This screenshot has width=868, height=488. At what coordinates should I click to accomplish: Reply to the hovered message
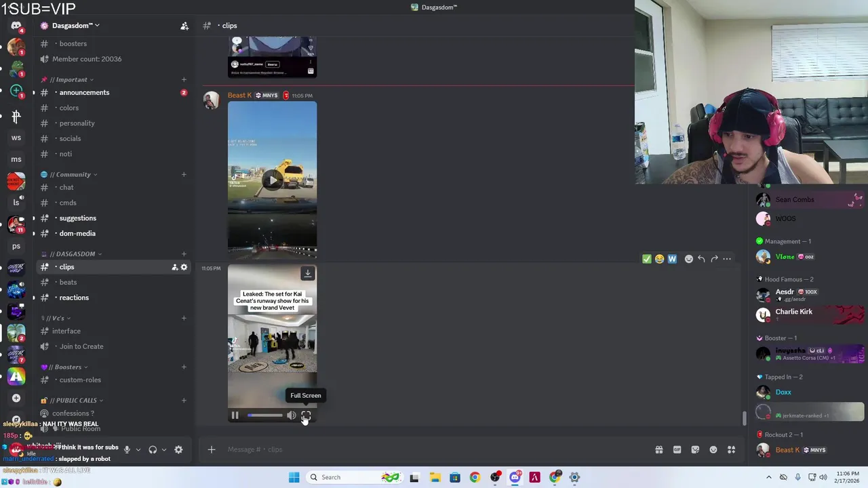click(701, 259)
